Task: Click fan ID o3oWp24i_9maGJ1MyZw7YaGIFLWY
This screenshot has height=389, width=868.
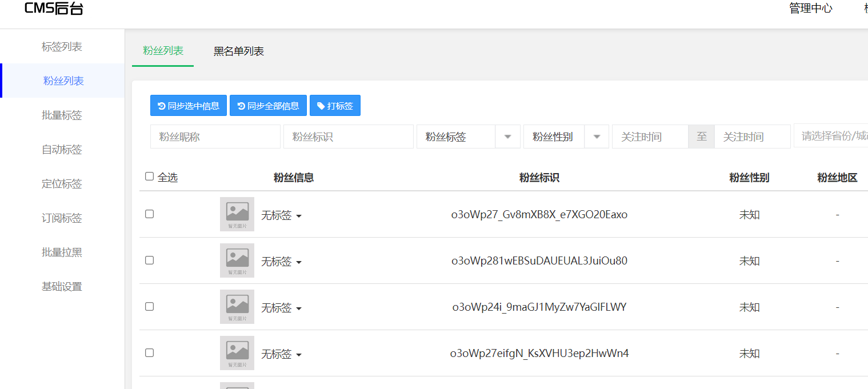Action: click(539, 307)
